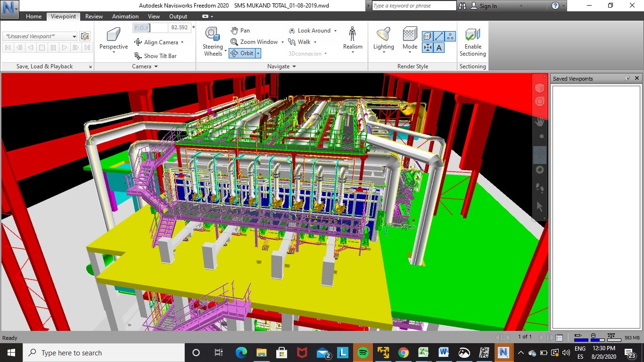
Task: Expand the Navigate panel title arrow
Action: click(x=294, y=66)
